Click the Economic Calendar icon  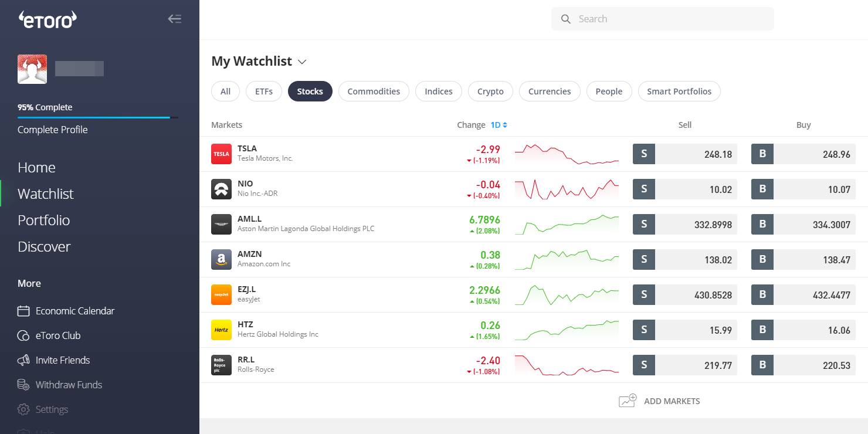pyautogui.click(x=23, y=311)
